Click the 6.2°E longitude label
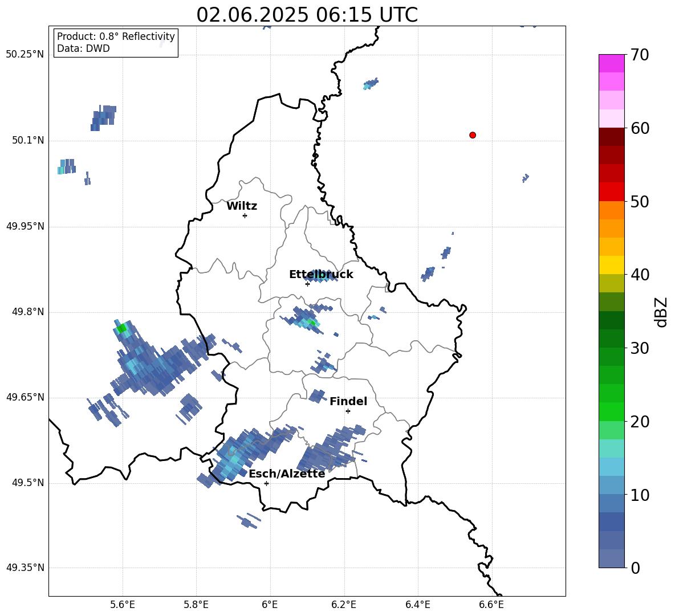 (344, 605)
